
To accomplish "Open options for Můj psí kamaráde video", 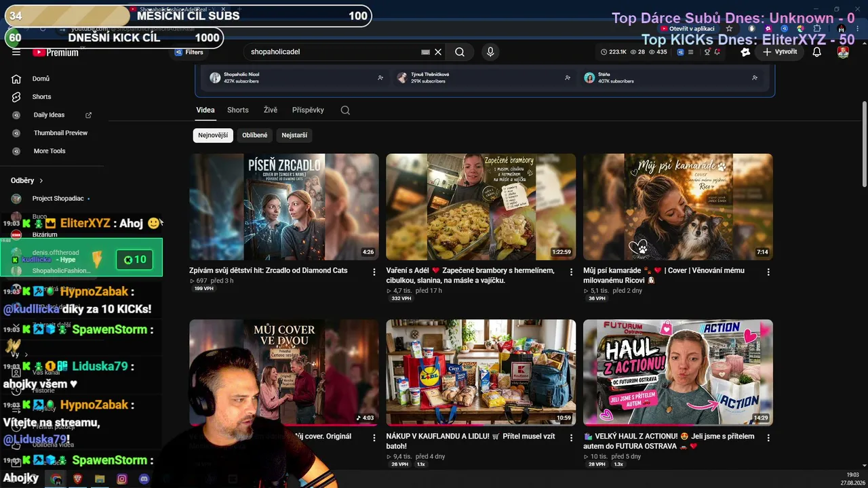I will click(x=768, y=272).
